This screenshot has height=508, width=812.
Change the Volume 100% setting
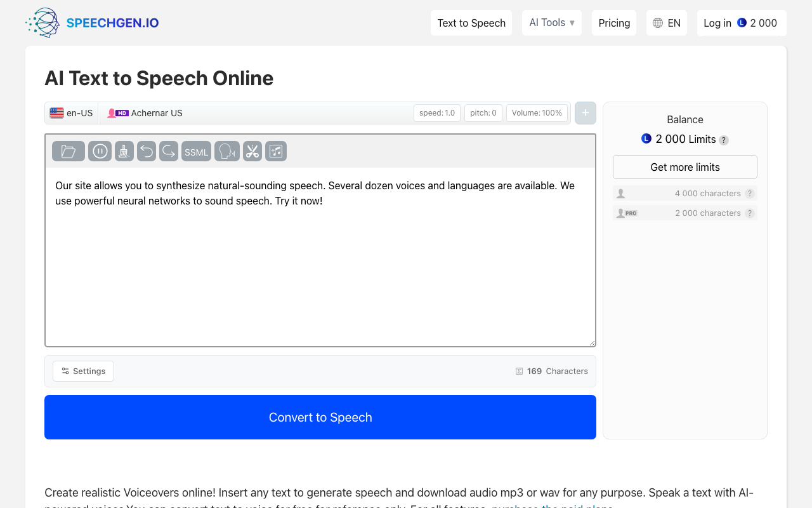(x=537, y=113)
